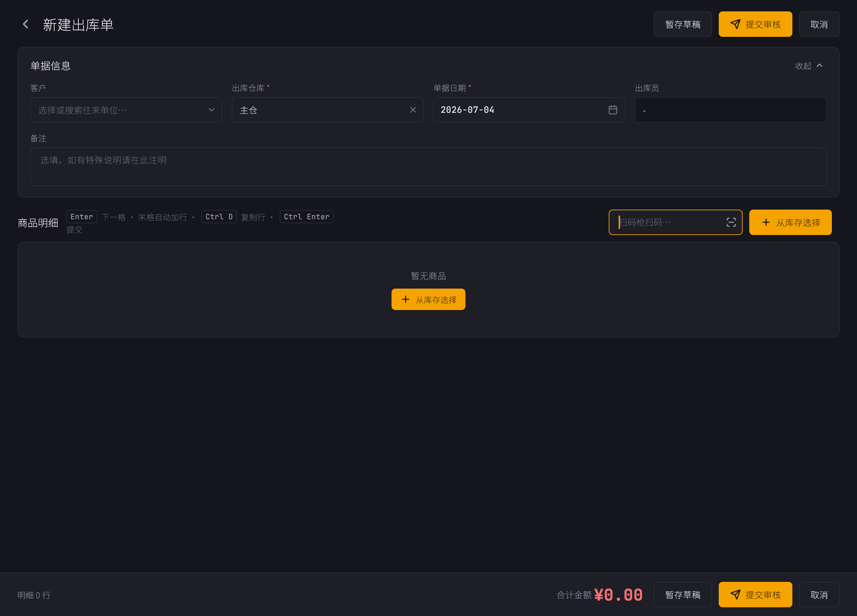857x616 pixels.
Task: Click the 备注 field label
Action: coord(38,138)
